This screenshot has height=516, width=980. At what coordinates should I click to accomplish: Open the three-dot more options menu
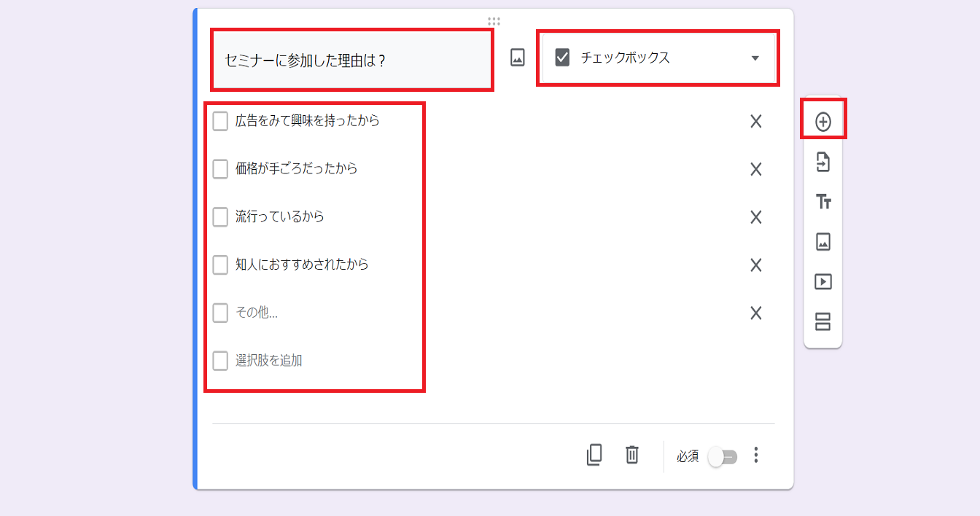[x=756, y=456]
